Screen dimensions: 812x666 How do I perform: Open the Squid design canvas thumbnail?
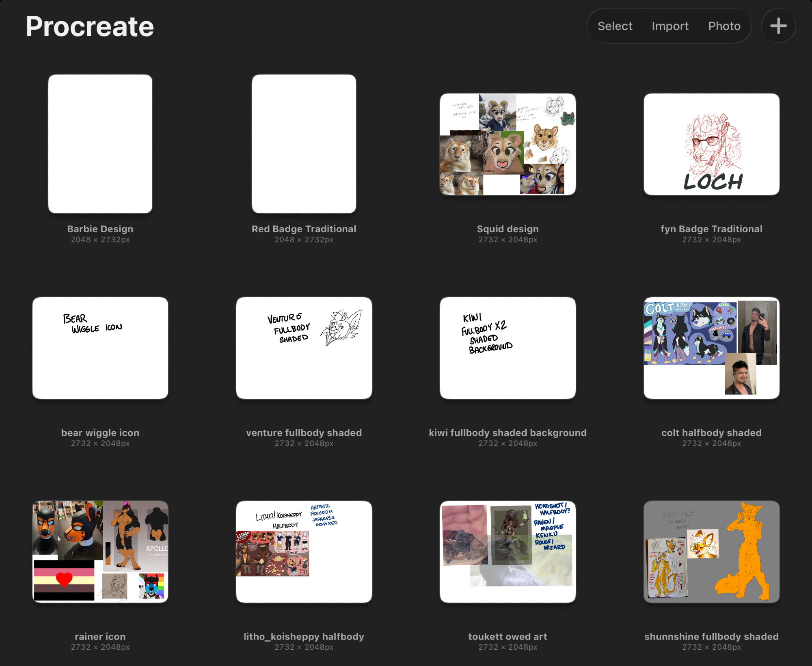508,145
